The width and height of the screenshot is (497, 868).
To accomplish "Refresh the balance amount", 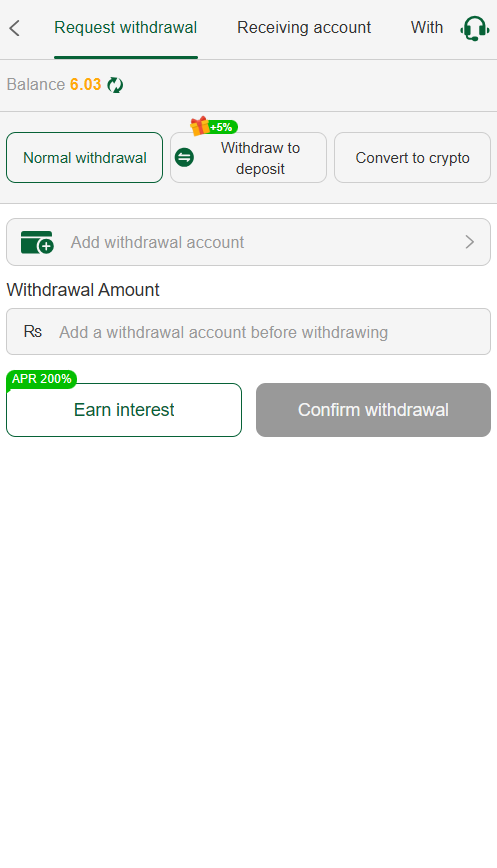I will click(115, 85).
